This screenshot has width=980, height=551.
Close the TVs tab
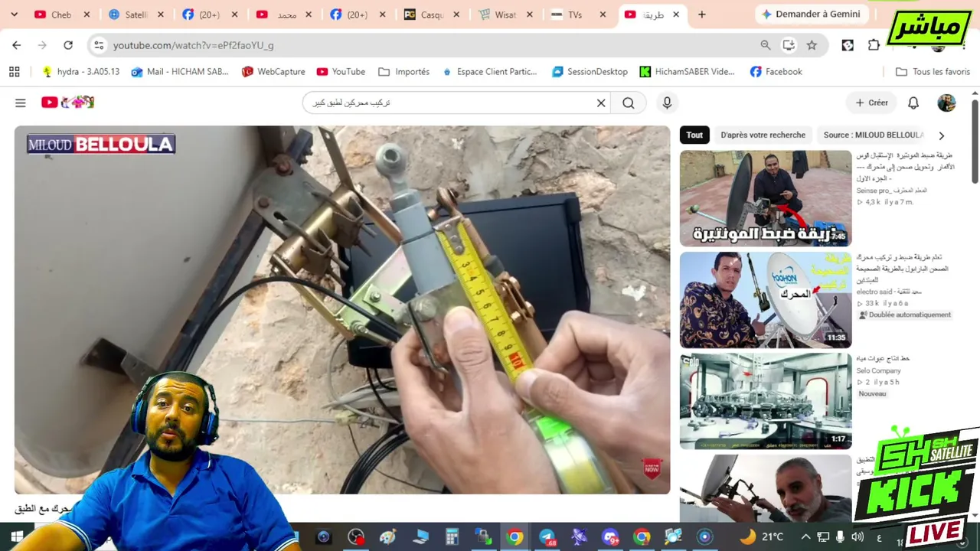click(603, 15)
